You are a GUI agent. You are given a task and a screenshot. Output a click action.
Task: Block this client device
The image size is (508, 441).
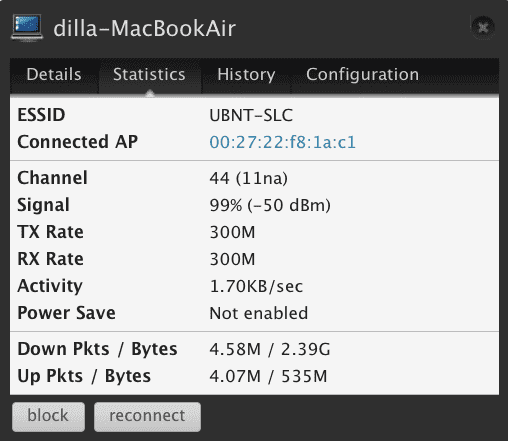pyautogui.click(x=48, y=416)
